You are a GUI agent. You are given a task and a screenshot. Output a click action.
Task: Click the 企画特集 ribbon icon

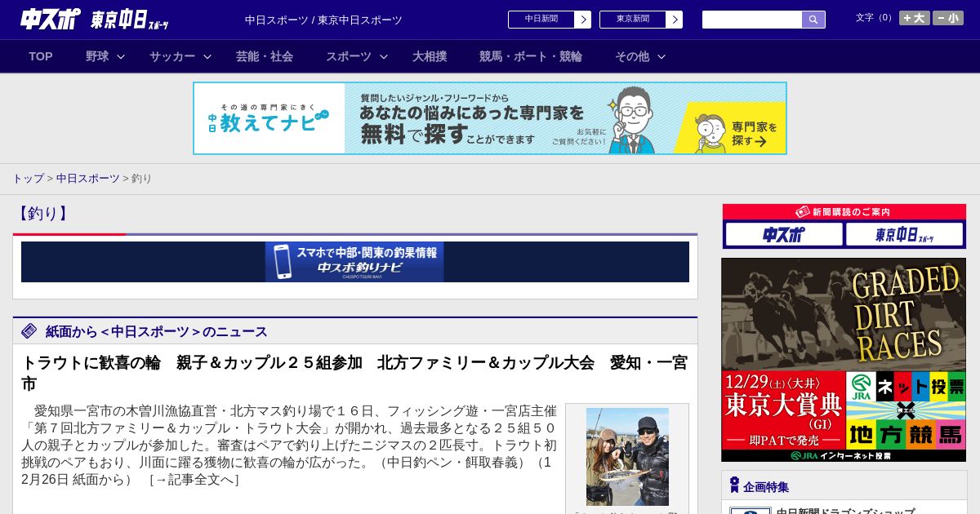click(734, 485)
